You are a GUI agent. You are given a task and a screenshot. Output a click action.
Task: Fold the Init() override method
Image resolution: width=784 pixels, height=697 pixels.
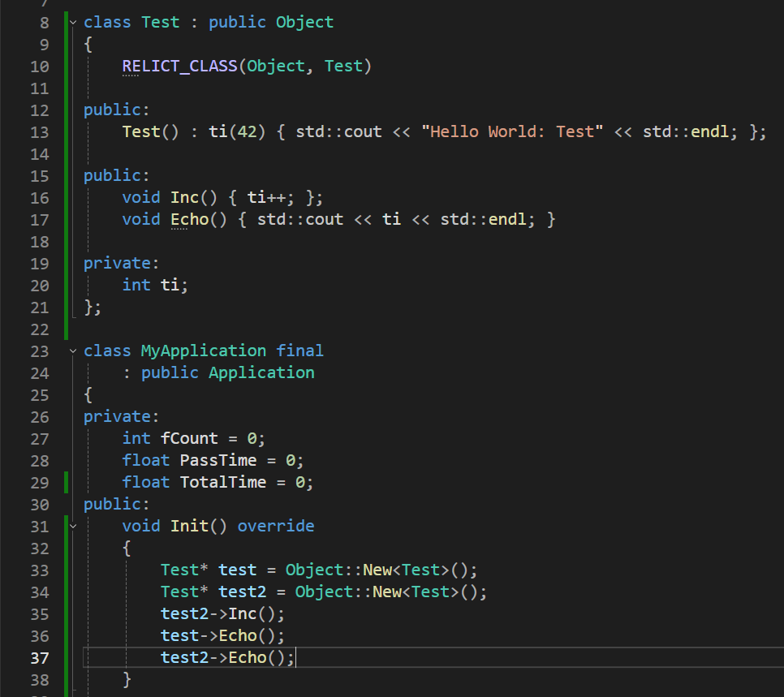tap(74, 527)
